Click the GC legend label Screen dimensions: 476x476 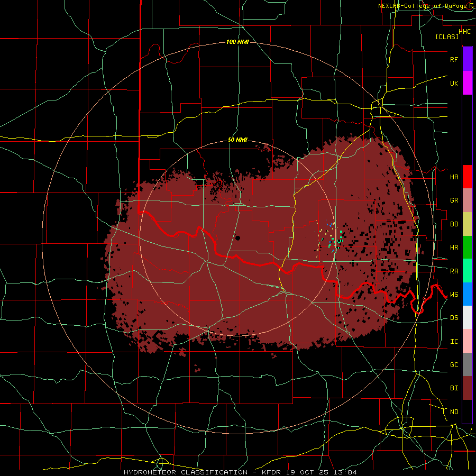tap(454, 365)
